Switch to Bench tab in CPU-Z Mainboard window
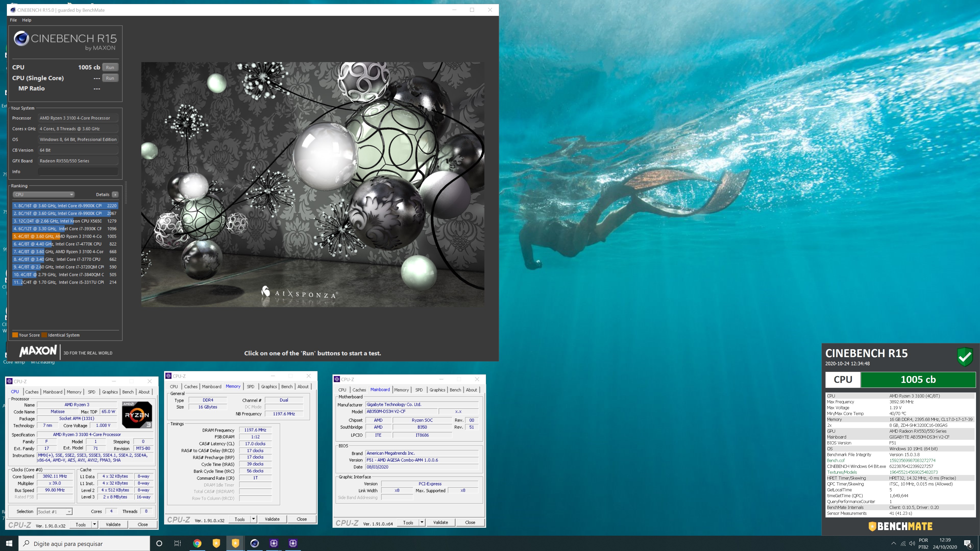Viewport: 980px width, 551px height. 455,390
